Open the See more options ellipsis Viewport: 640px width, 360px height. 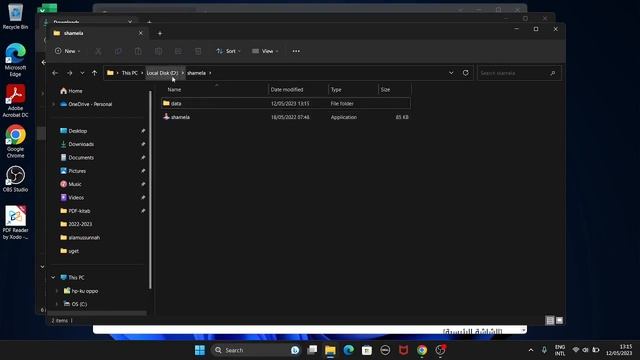(x=296, y=51)
